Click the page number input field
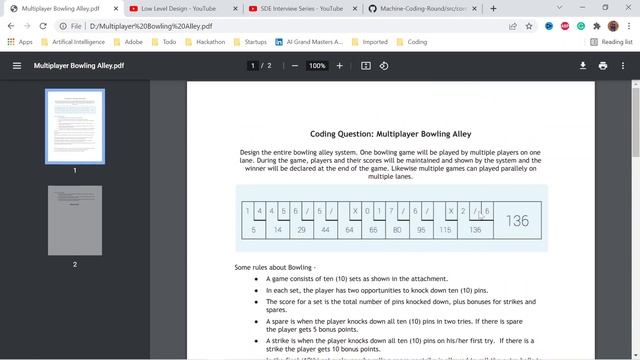 click(253, 66)
